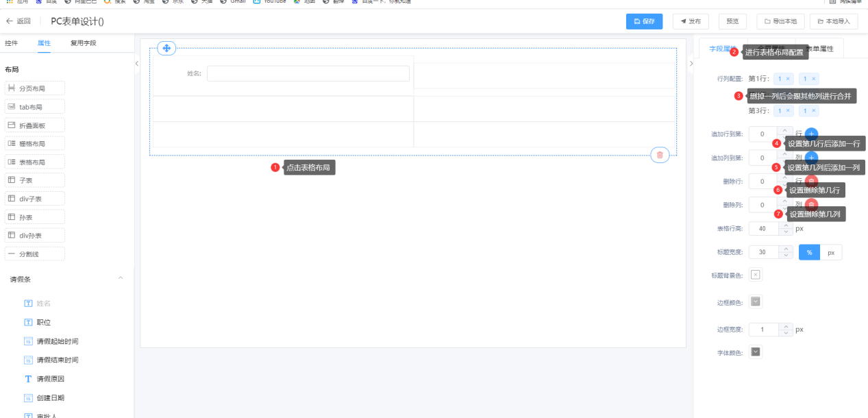The image size is (868, 418).
Task: Open the YouTube bookmark in browser bar
Action: click(x=269, y=2)
